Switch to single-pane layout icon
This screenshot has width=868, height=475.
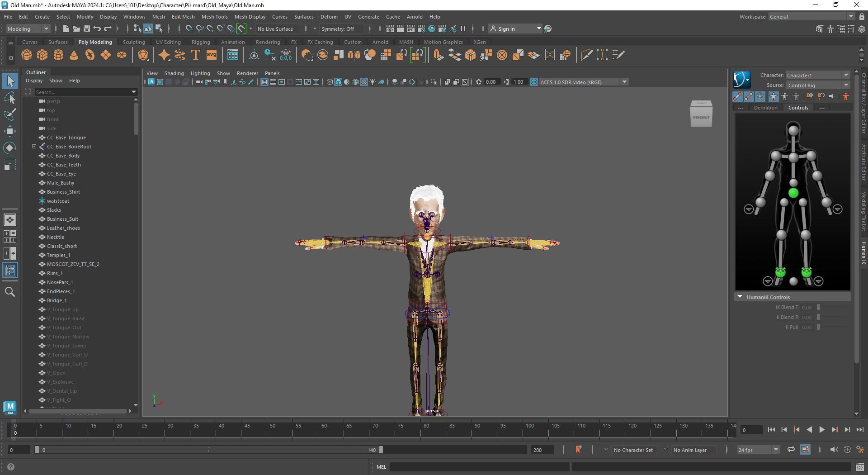(x=10, y=220)
